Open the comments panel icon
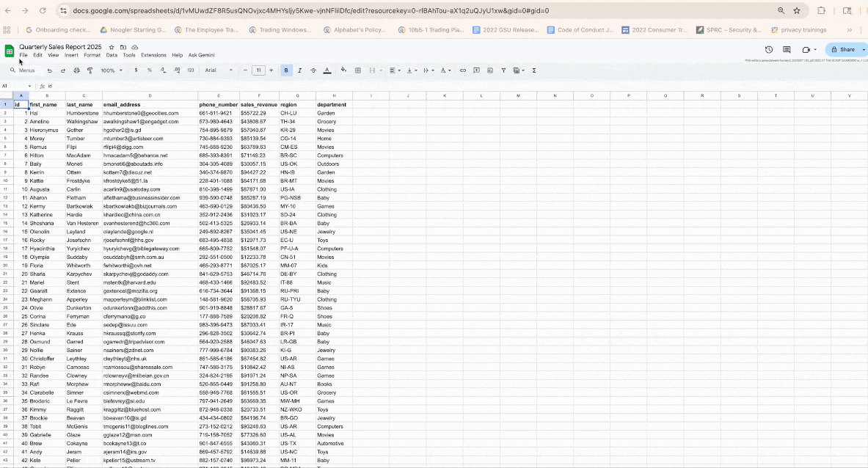 coord(787,49)
